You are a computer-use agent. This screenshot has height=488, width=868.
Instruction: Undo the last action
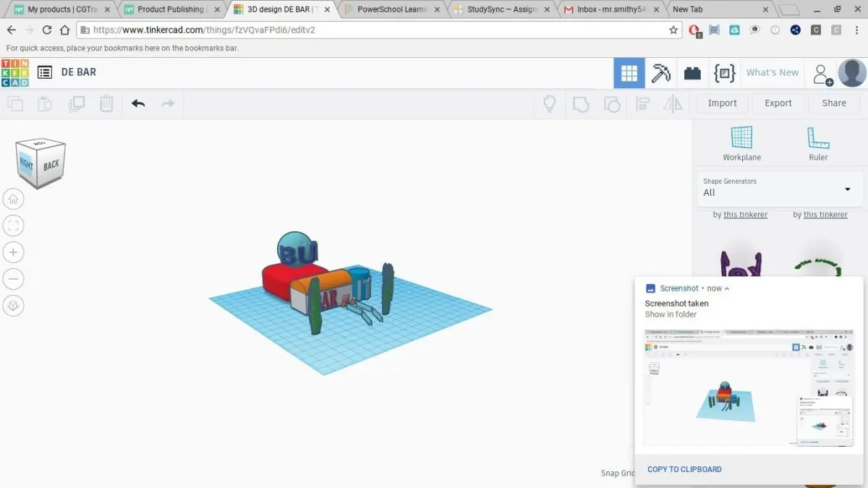coord(138,103)
